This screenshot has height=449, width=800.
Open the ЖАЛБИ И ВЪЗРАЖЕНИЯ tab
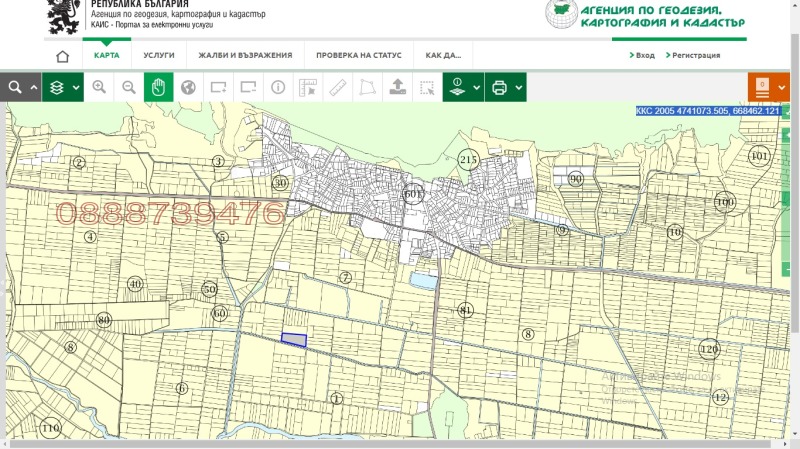point(245,56)
